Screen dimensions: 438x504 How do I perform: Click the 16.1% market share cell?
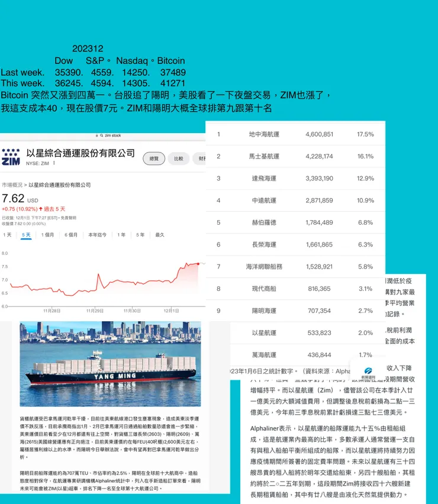coord(366,156)
